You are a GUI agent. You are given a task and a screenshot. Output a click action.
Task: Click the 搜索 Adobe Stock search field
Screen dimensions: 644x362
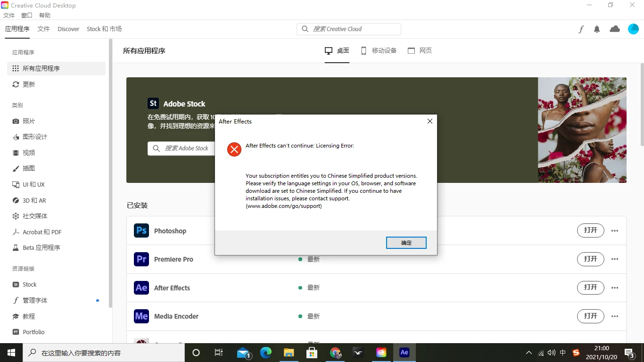click(182, 148)
